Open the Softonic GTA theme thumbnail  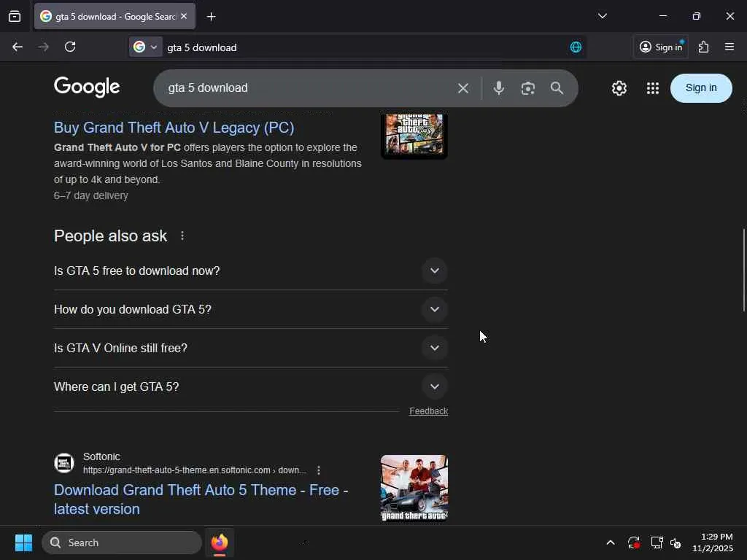414,488
